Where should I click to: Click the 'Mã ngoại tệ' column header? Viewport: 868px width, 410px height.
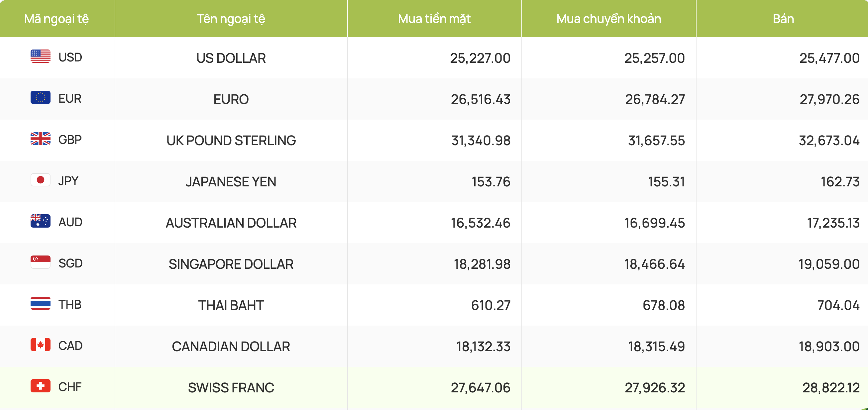pos(56,19)
